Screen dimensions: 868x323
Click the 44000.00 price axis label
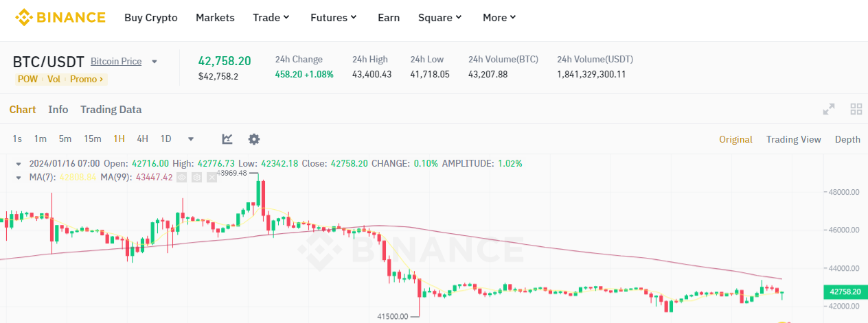[x=844, y=268]
